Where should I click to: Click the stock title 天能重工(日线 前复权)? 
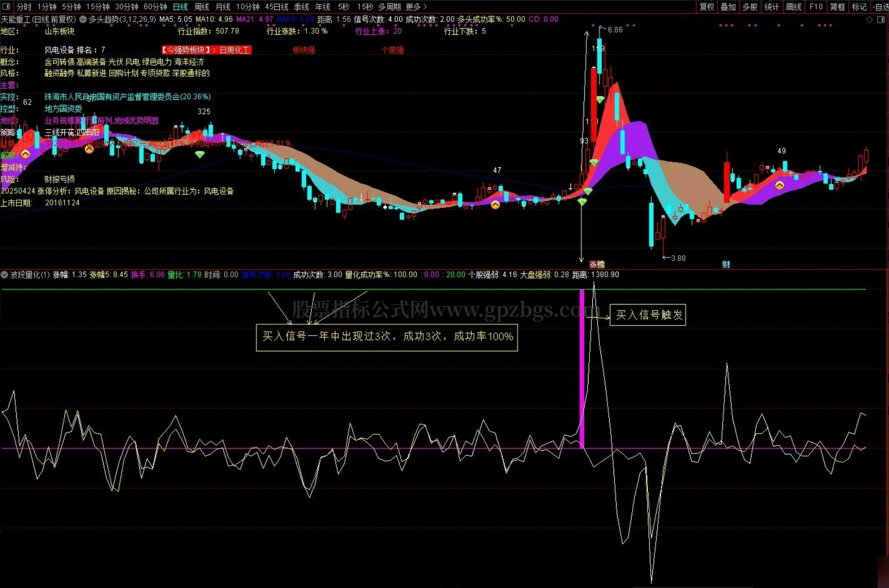39,19
